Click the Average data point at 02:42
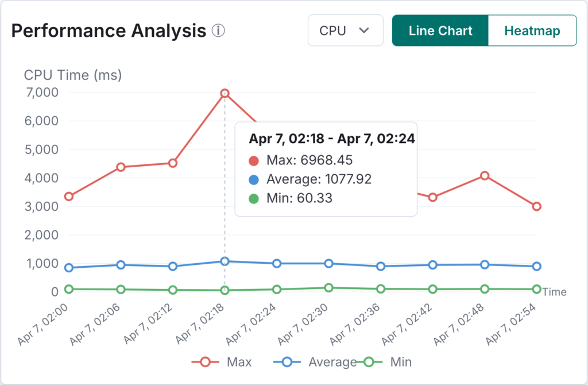This screenshot has height=385, width=588. click(433, 265)
